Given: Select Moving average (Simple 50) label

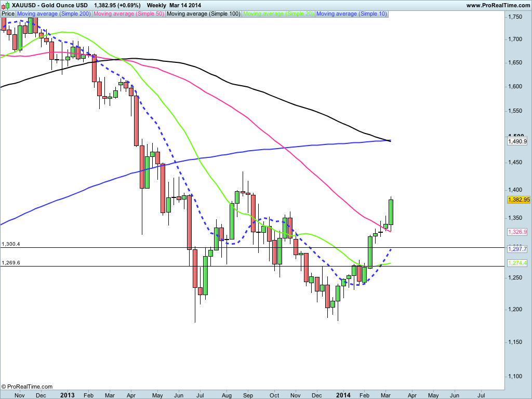Looking at the screenshot, I should (129, 14).
